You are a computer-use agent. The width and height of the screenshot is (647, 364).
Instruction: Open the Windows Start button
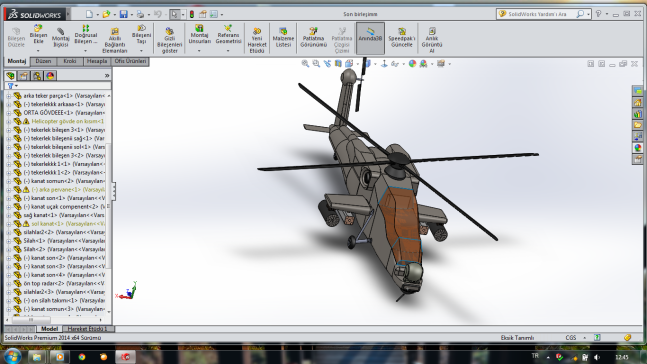(12, 357)
